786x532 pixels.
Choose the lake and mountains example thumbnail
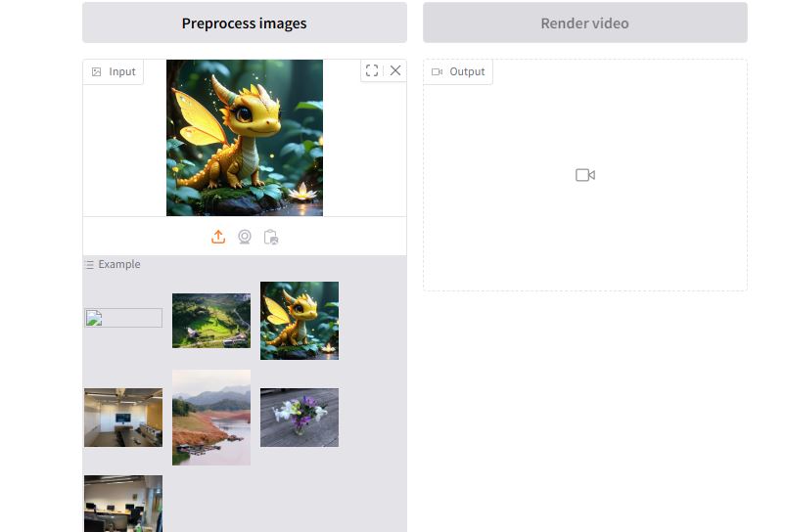tap(211, 418)
